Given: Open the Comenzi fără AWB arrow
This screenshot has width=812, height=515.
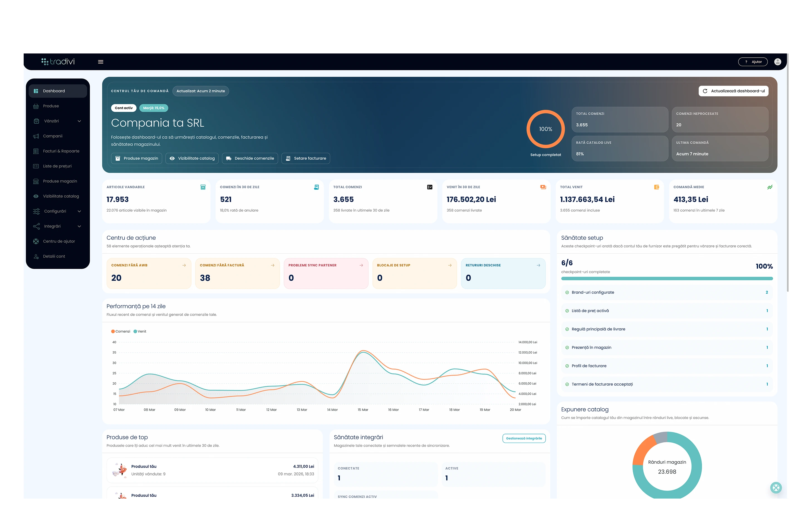Looking at the screenshot, I should [184, 265].
